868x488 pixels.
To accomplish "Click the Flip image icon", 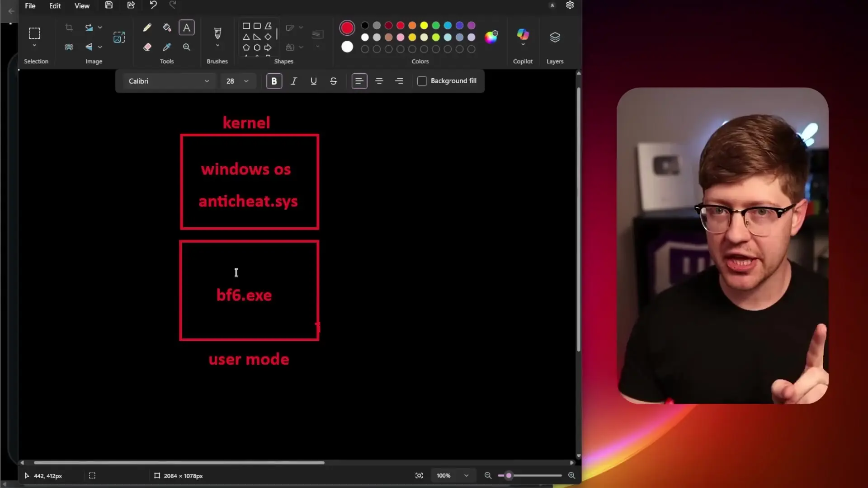I will tap(89, 47).
